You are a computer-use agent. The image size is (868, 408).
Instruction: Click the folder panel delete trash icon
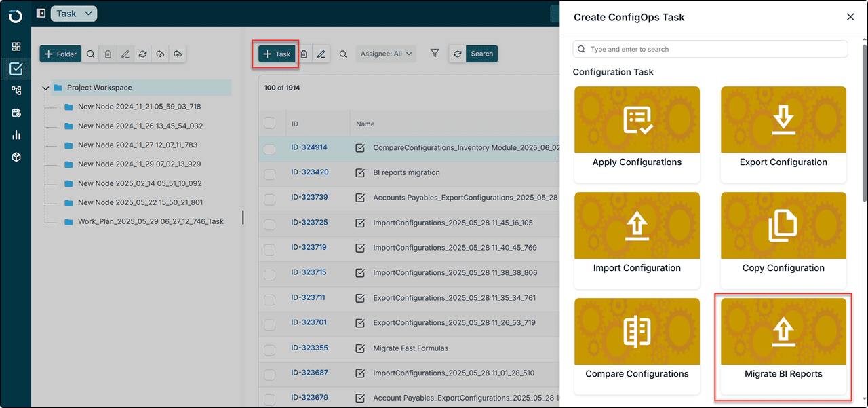(108, 54)
